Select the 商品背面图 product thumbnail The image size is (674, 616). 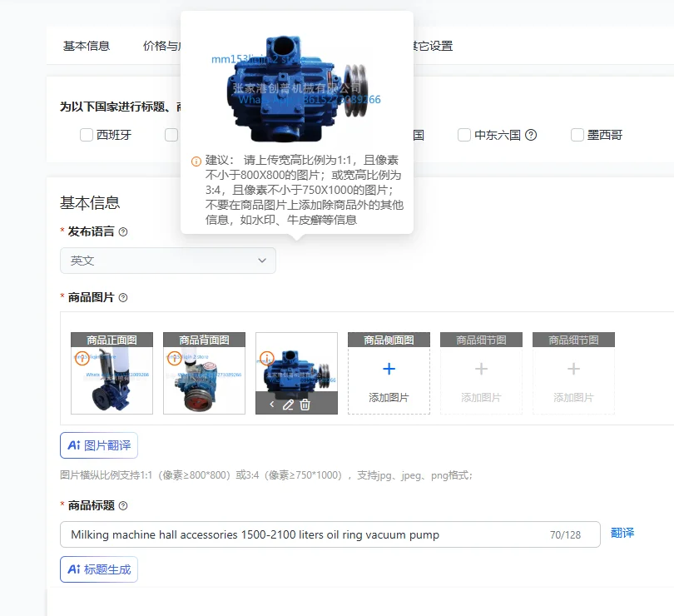[x=204, y=373]
